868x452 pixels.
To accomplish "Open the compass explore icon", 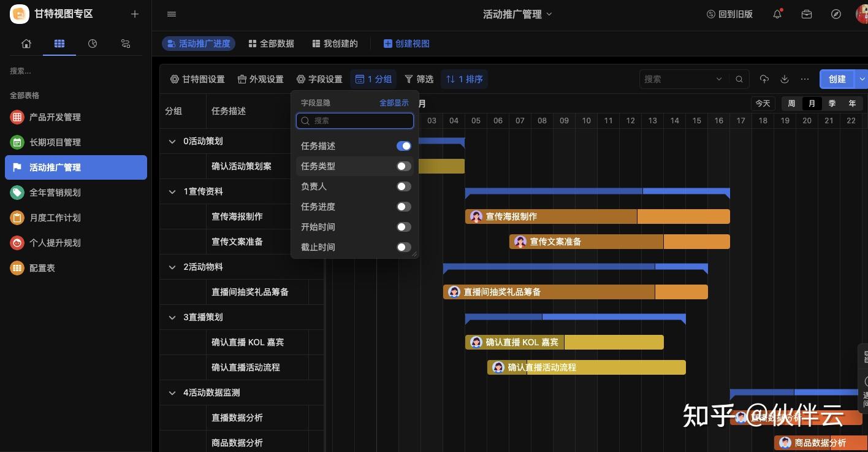I will 836,14.
